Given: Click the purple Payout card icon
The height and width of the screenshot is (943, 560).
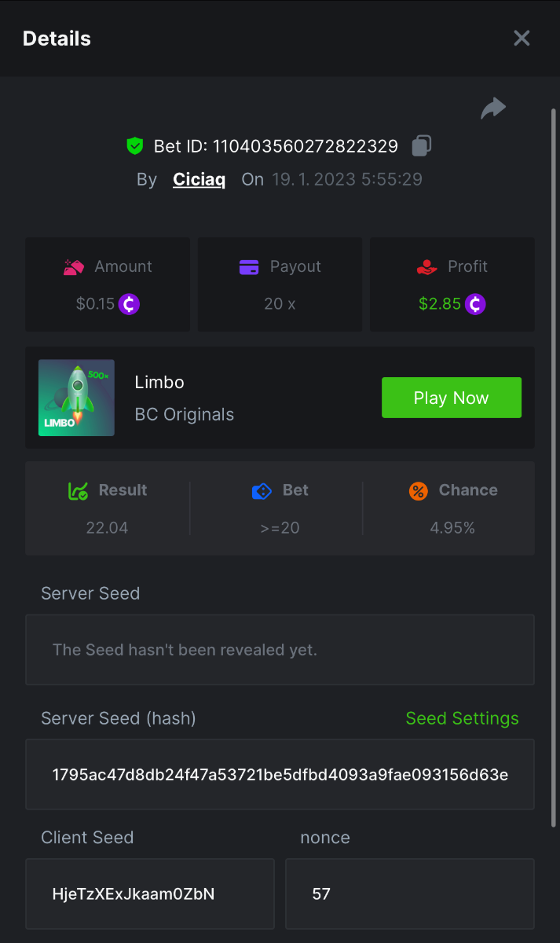Looking at the screenshot, I should coord(249,267).
